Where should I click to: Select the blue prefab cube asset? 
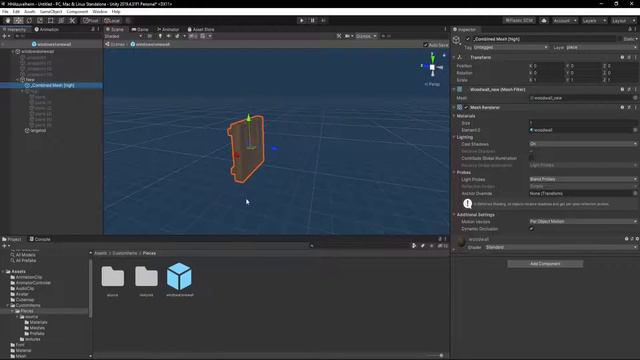pos(179,276)
